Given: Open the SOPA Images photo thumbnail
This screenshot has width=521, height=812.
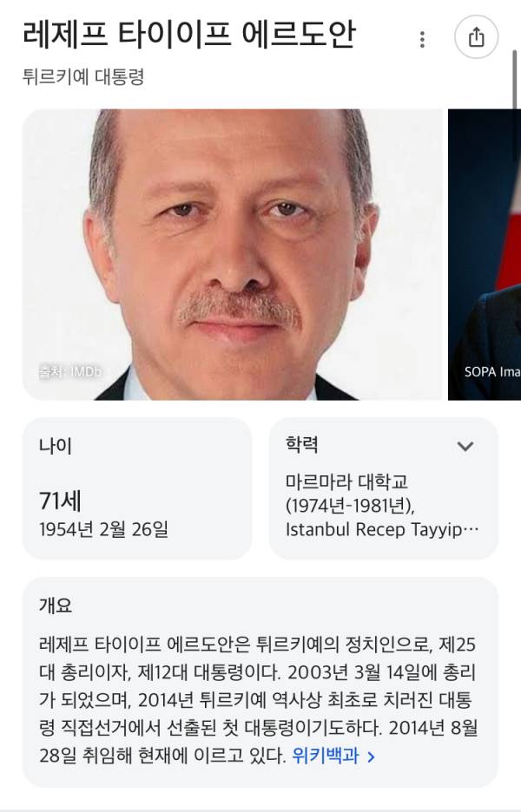Looking at the screenshot, I should pyautogui.click(x=485, y=254).
